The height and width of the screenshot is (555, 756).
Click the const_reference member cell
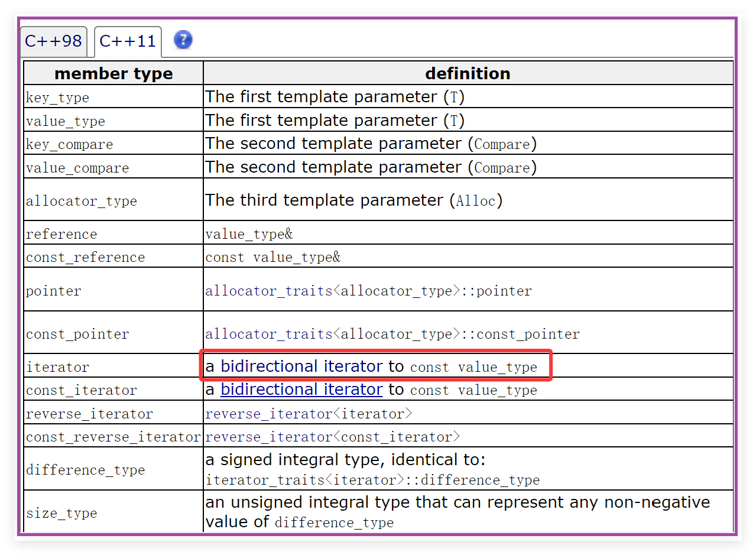(113, 257)
